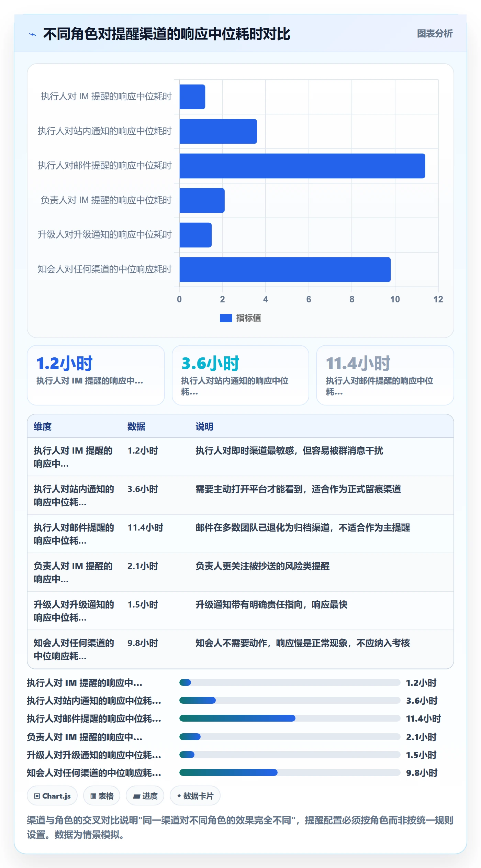
Task: Select the 执行人对 IM 提醒 chart bar
Action: (192, 97)
